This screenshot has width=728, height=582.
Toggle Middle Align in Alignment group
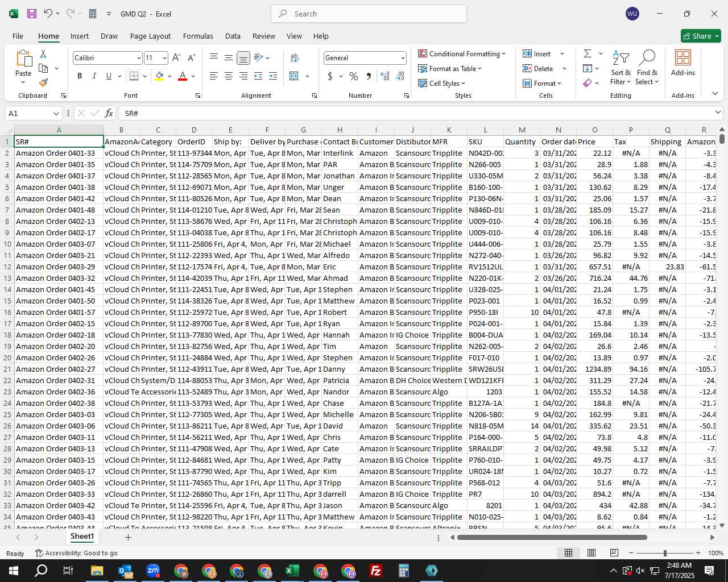pos(229,58)
